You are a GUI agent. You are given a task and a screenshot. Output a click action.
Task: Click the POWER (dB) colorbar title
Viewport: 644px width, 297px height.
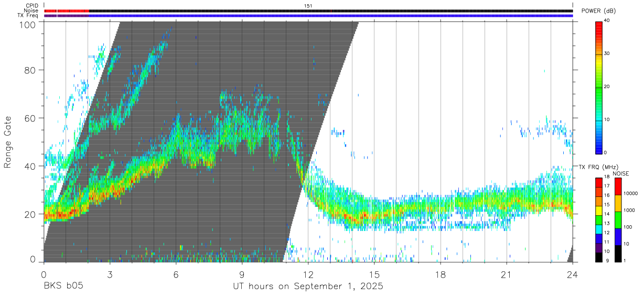[598, 10]
